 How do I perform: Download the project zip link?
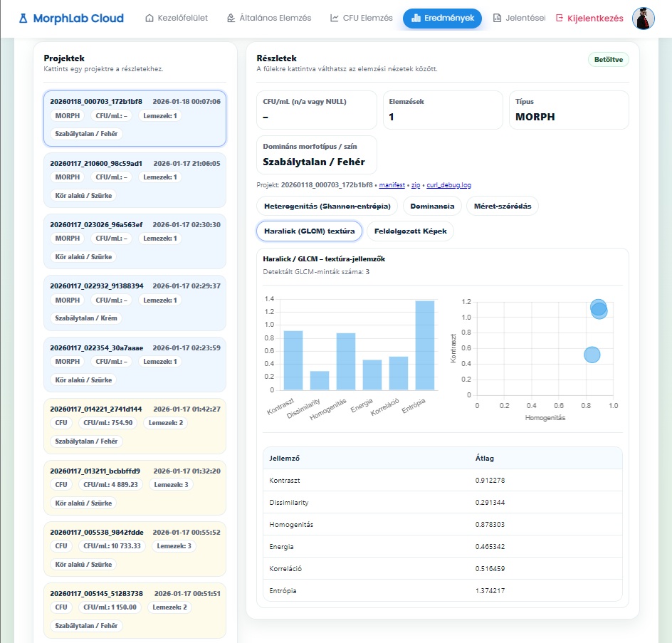[416, 184]
